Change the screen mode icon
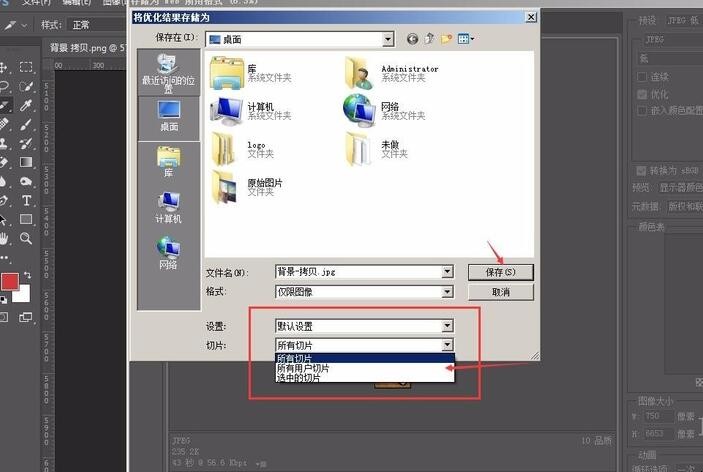The image size is (703, 472). pos(26,317)
